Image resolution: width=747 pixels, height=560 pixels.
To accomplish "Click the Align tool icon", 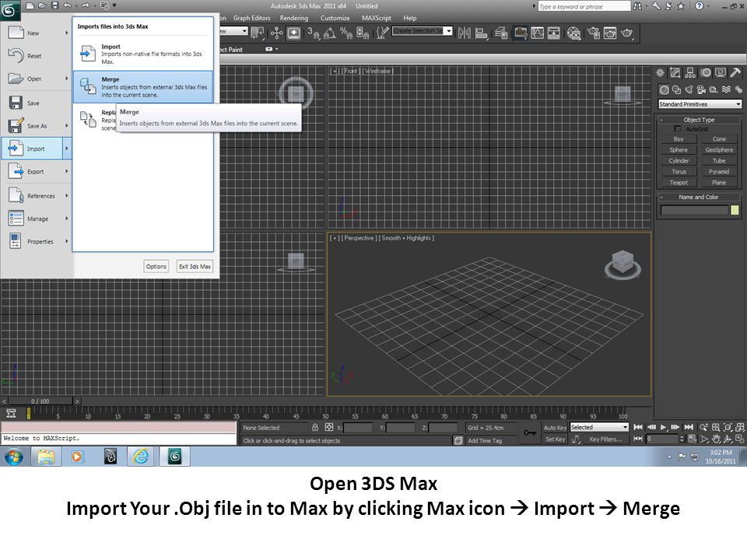I will 482,33.
